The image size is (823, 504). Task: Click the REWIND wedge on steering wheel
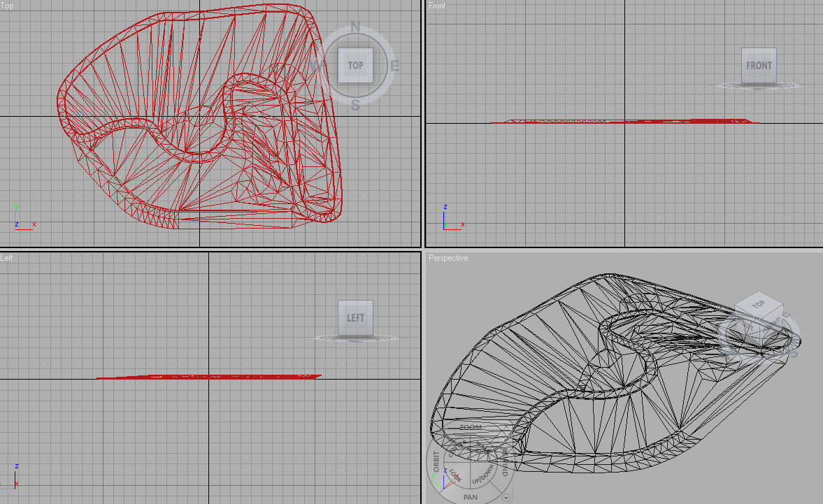[x=505, y=461]
